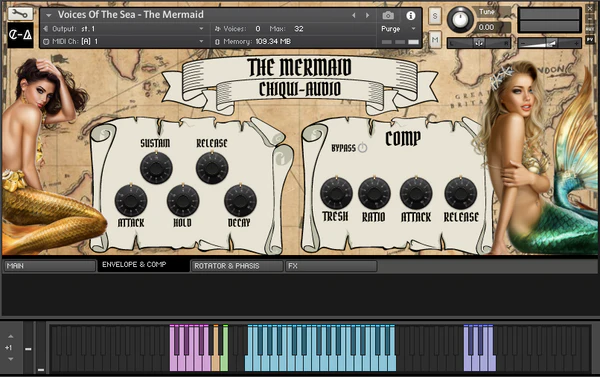Select the ENVELOPE & COMP tab
This screenshot has width=600, height=377.
(143, 265)
